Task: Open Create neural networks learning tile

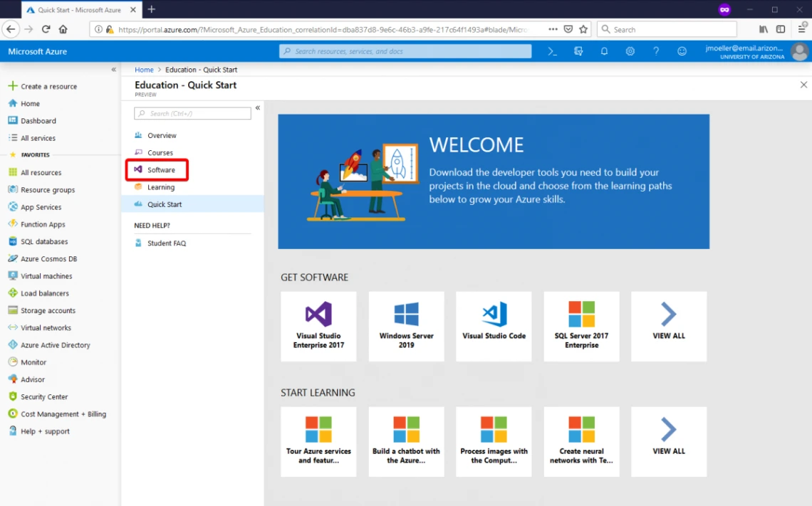Action: 581,441
